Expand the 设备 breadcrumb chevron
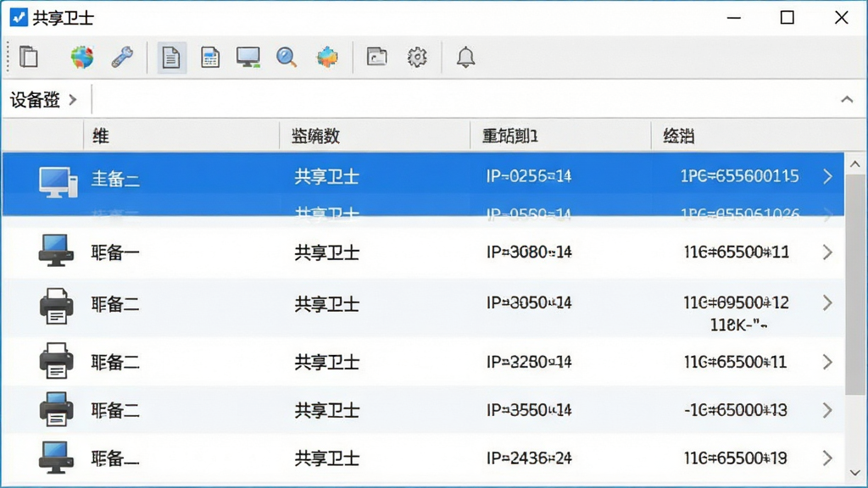The height and width of the screenshot is (488, 868). 73,100
